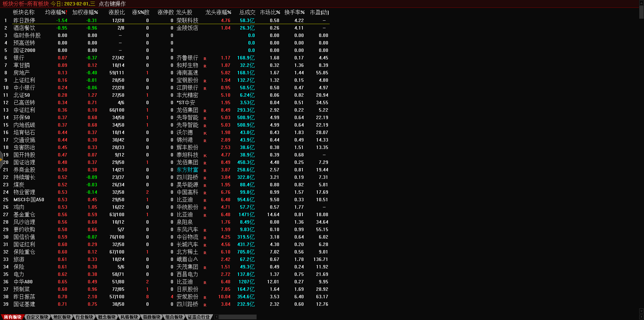Select the 房地产 sector row
The width and height of the screenshot is (644, 320).
21,73
